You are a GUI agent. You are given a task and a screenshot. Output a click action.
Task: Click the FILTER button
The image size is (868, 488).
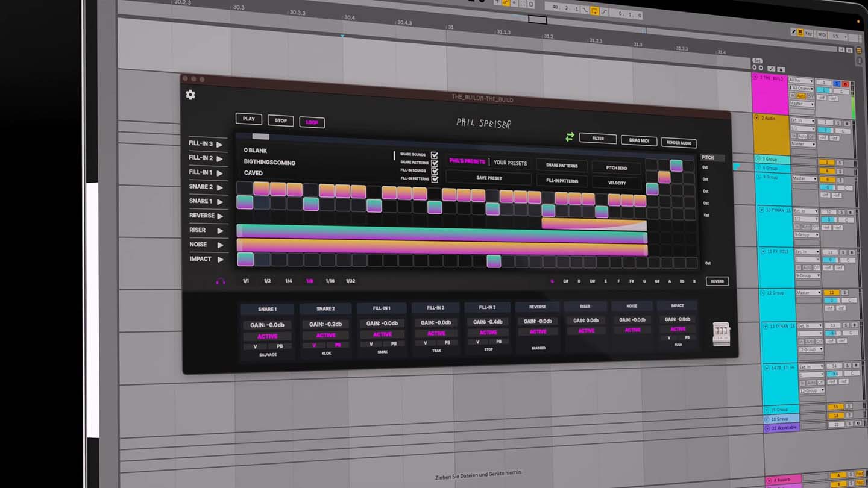(598, 138)
